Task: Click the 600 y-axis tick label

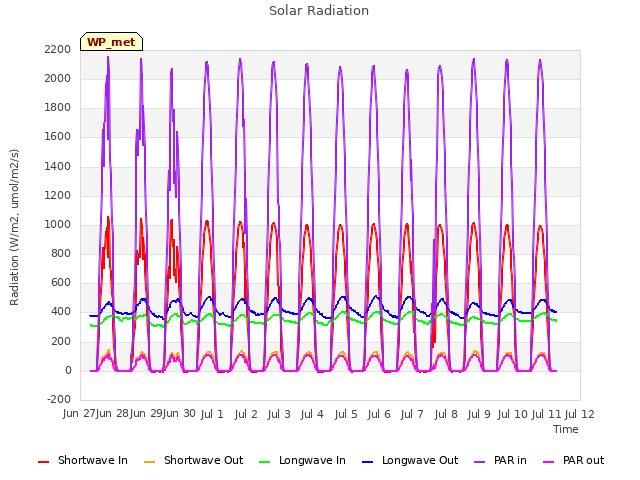Action: pyautogui.click(x=61, y=282)
